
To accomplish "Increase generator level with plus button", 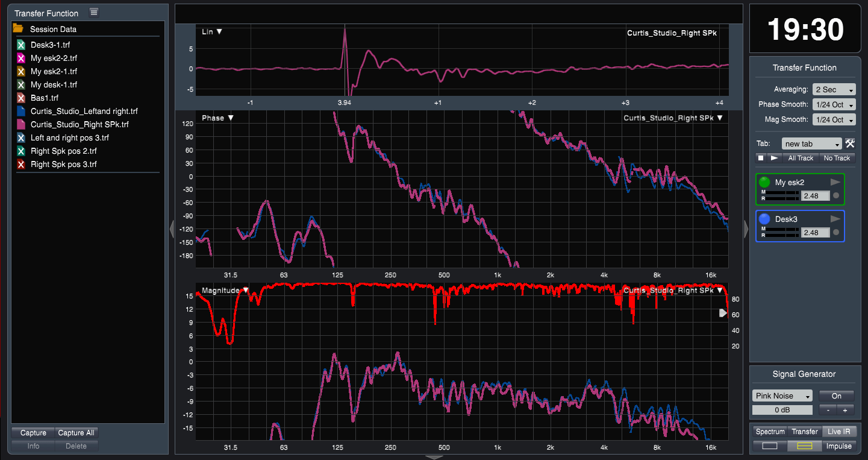I will tap(845, 410).
